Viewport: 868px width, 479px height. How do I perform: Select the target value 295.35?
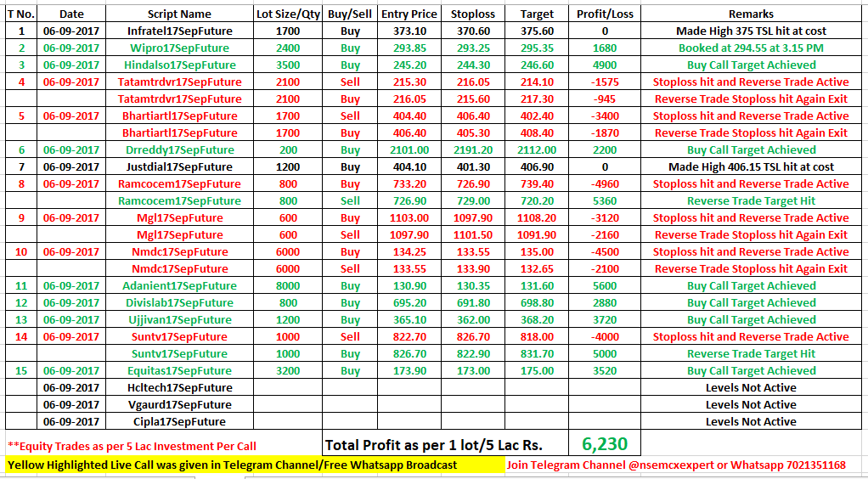[537, 48]
